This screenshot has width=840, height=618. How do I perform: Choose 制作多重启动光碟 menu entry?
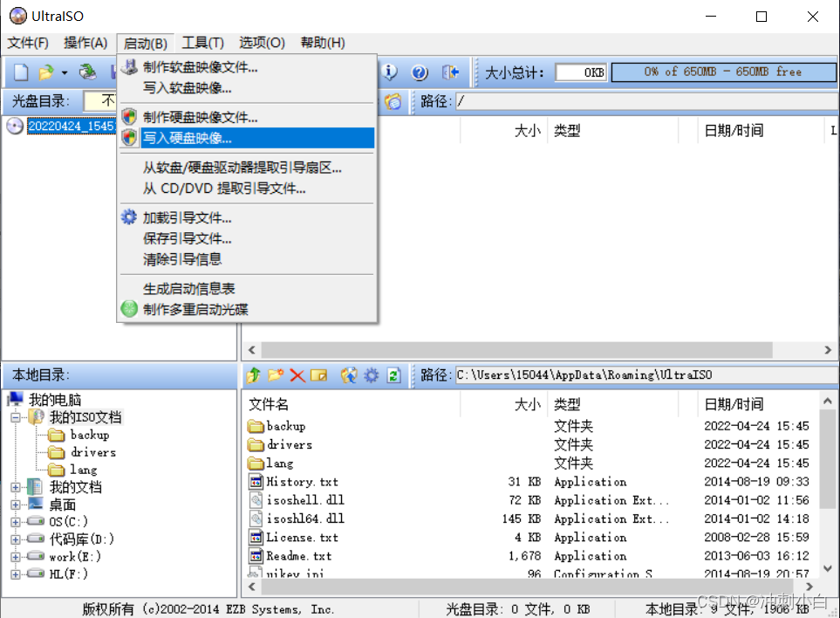coord(247,309)
